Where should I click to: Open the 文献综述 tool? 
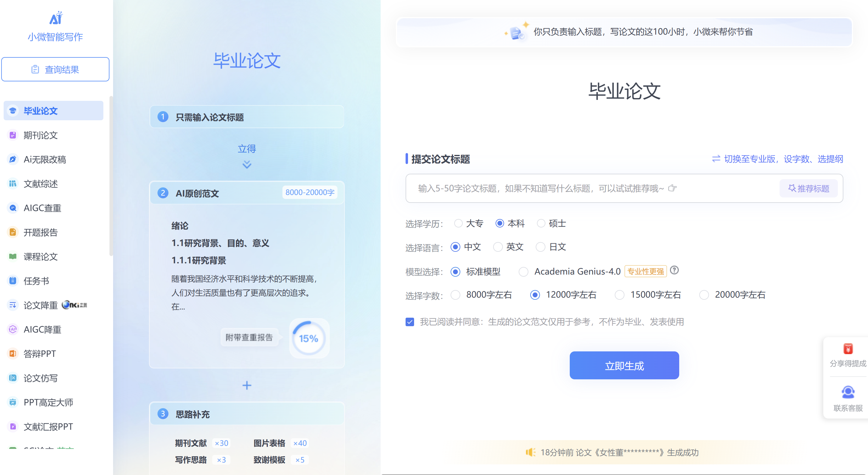tap(40, 184)
